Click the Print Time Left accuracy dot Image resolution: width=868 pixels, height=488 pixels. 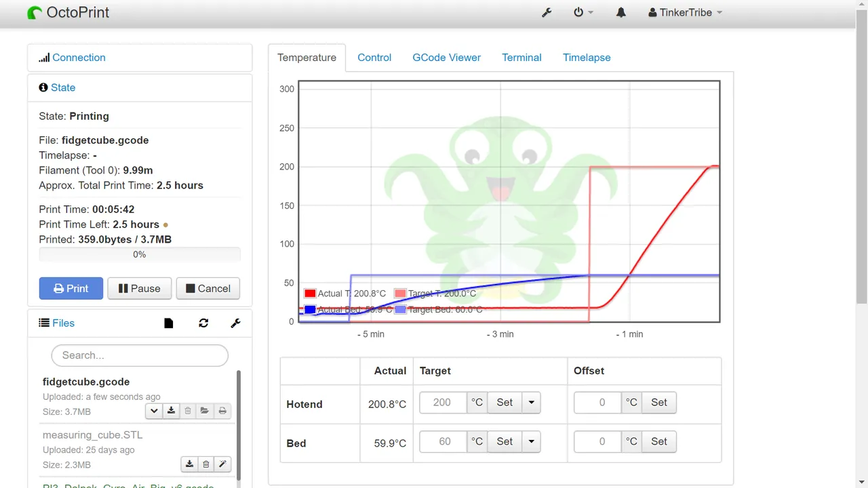pyautogui.click(x=165, y=225)
